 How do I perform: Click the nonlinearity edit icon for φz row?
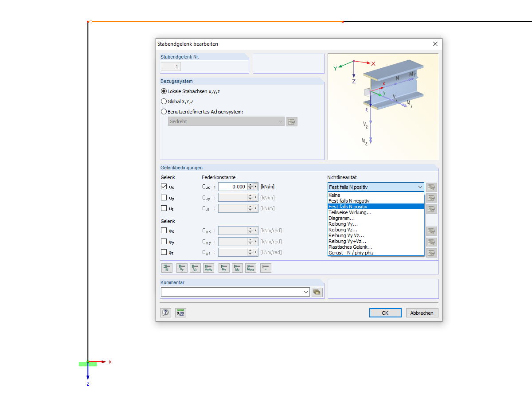[x=431, y=253]
